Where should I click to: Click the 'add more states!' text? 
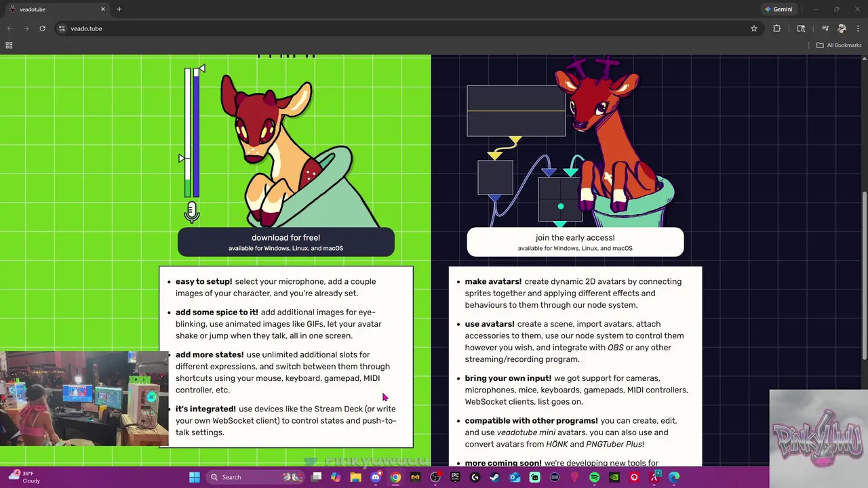[x=210, y=354]
